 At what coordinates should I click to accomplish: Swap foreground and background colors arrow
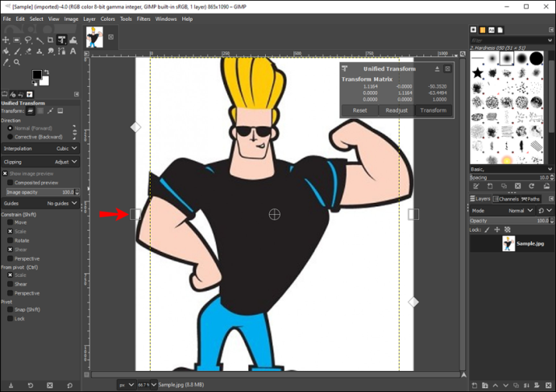47,72
